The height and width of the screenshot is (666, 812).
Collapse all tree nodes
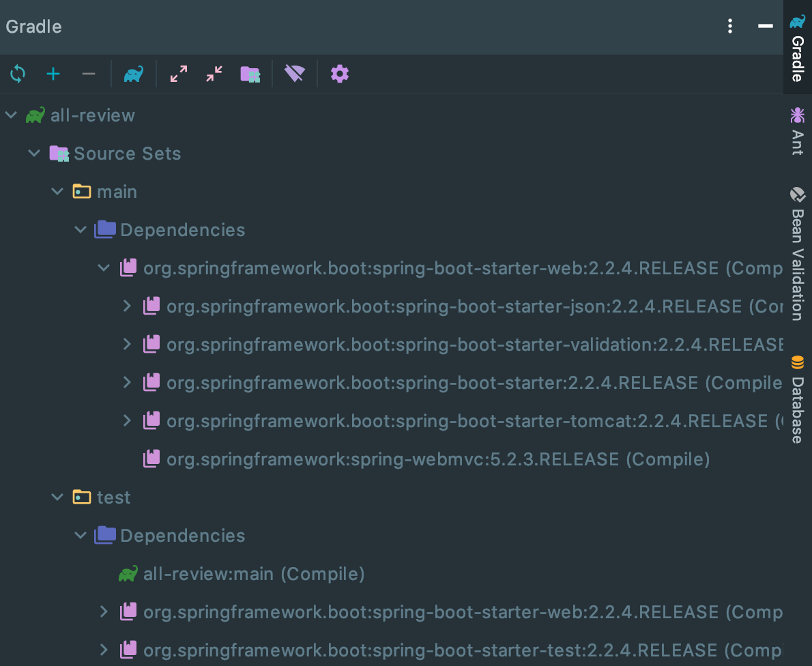[214, 74]
